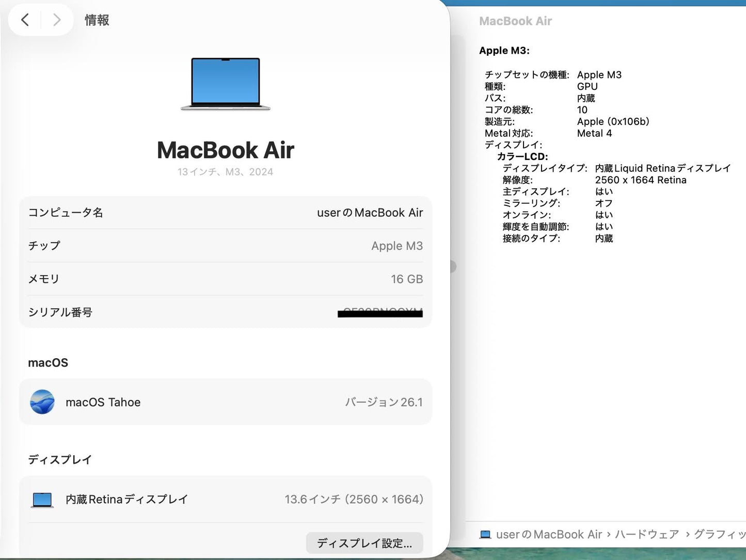The image size is (746, 560).
Task: Click the ディスプレイ: label in System Information
Action: [514, 145]
